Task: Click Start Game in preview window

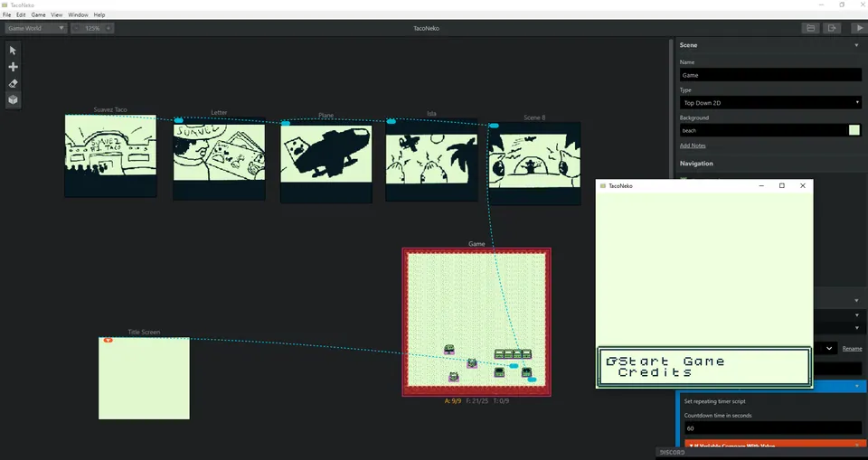Action: (x=672, y=361)
